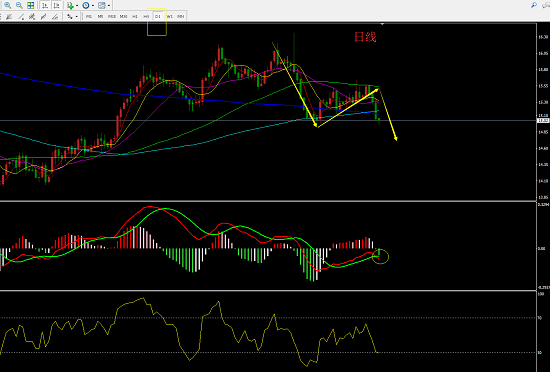Click the top price label 16.30
Image resolution: width=550 pixels, height=372 pixels.
pyautogui.click(x=543, y=37)
